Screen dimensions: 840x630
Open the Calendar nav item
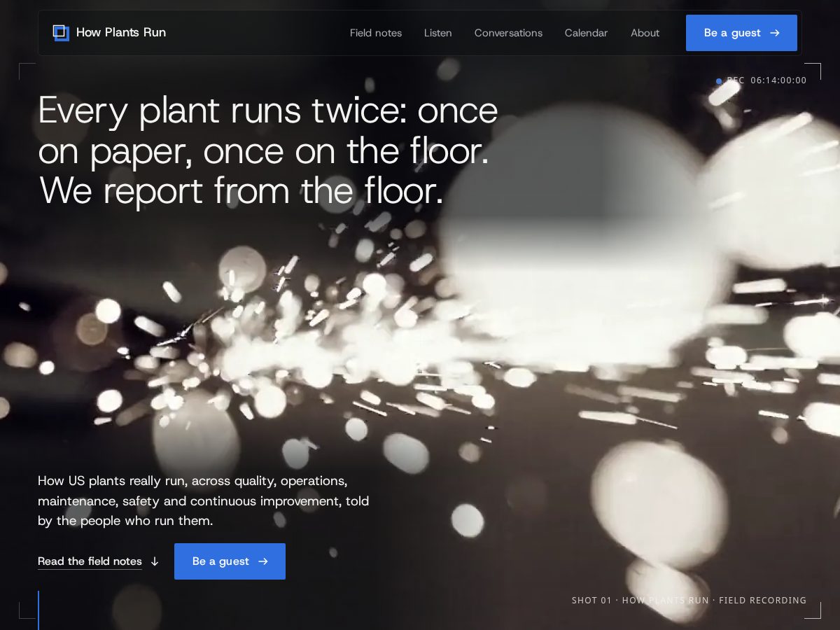pos(587,33)
